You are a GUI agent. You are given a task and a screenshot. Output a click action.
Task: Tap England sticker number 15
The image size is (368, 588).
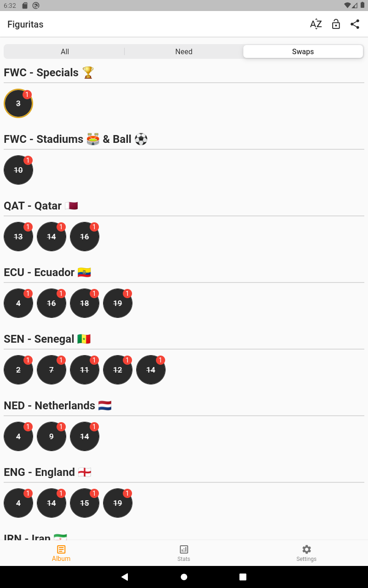point(85,503)
